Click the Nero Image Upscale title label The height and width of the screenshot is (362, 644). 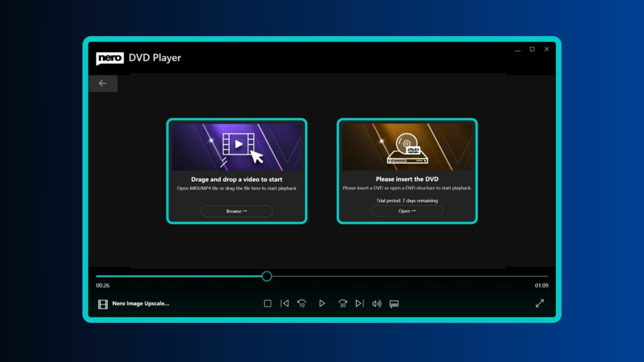coord(141,304)
